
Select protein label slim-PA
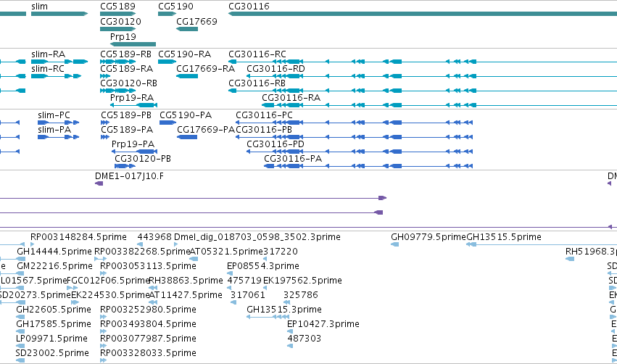point(54,130)
